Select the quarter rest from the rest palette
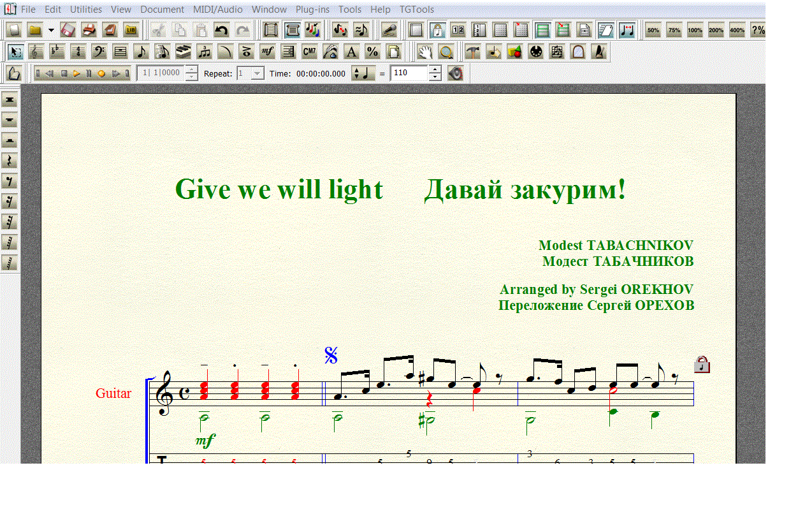The height and width of the screenshot is (521, 812). pos(10,161)
